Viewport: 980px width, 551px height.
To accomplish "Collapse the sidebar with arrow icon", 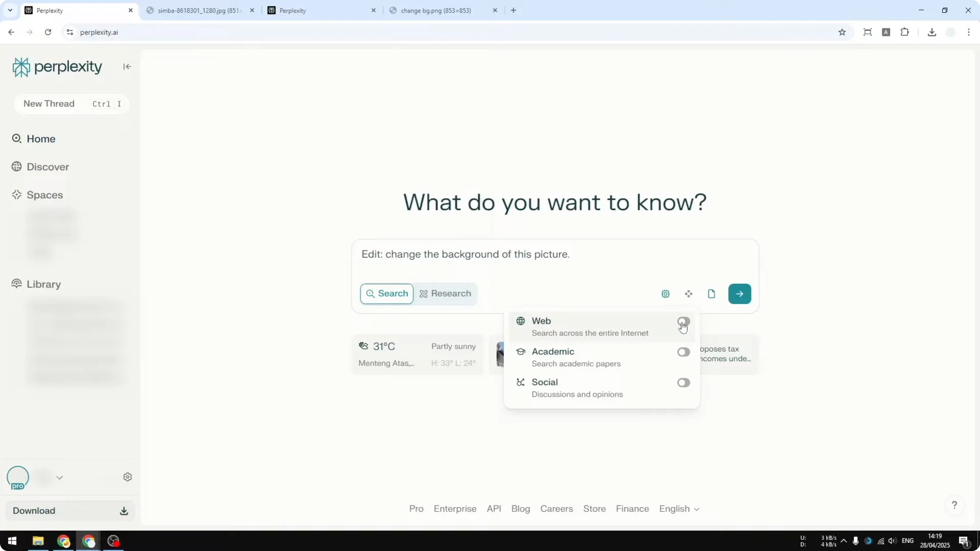I will pyautogui.click(x=127, y=67).
